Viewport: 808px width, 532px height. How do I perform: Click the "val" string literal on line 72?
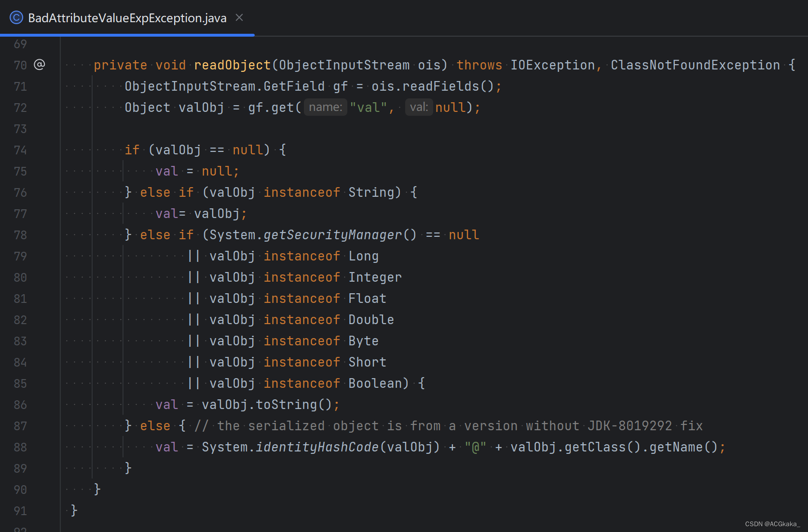coord(369,108)
